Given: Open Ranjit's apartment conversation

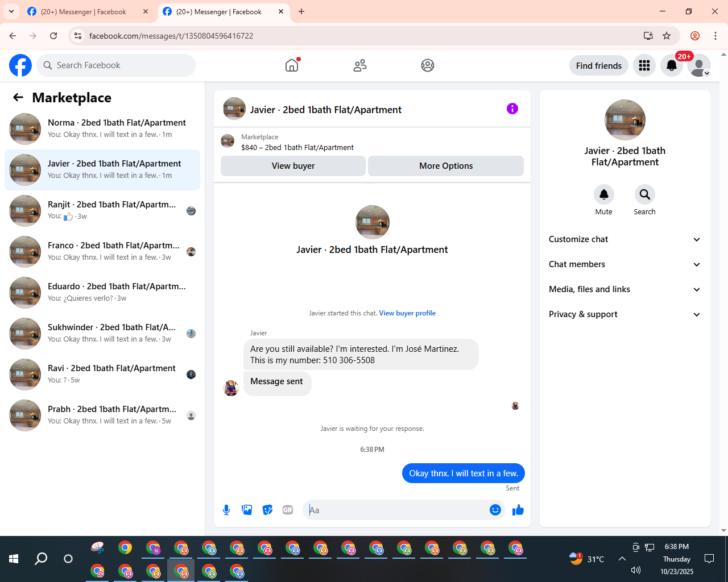Looking at the screenshot, I should [x=102, y=211].
